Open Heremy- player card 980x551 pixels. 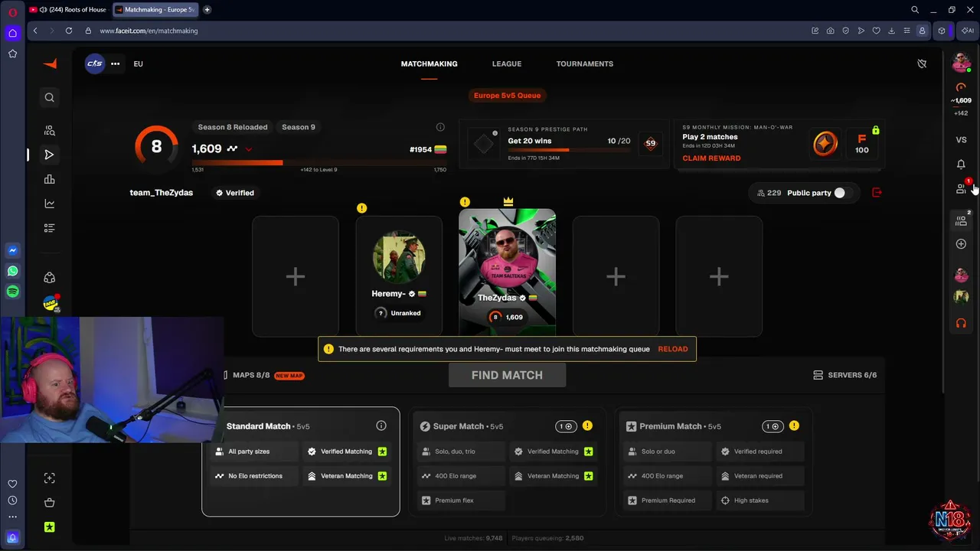399,276
